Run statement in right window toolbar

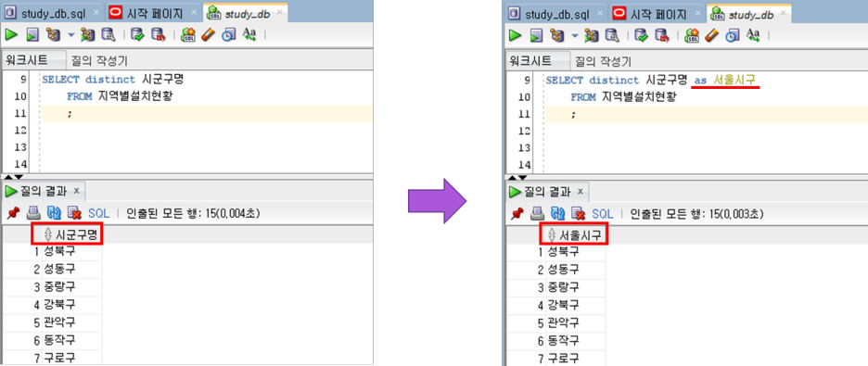pos(516,35)
